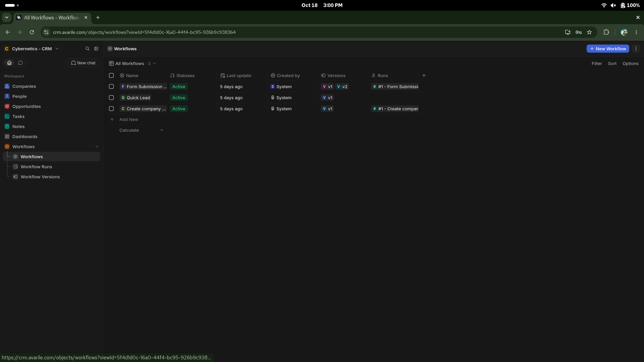The height and width of the screenshot is (362, 644).
Task: Bookmark this page with star icon
Action: point(589,32)
